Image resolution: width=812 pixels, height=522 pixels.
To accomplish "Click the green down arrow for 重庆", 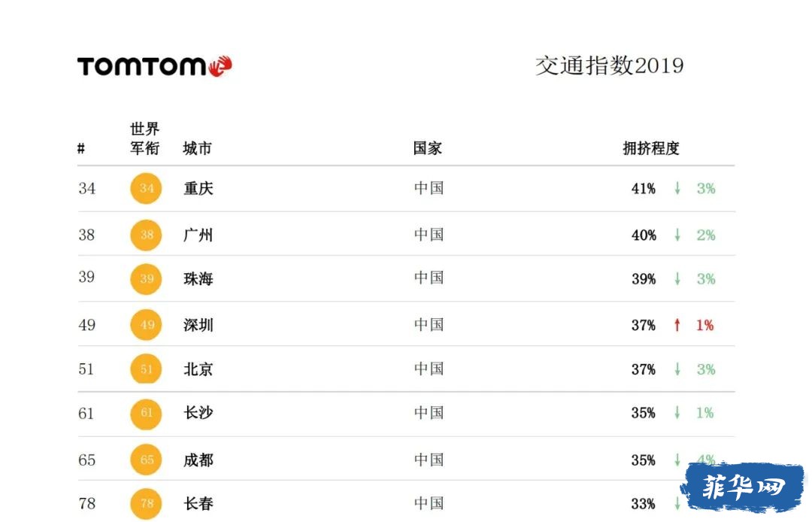I will click(677, 189).
